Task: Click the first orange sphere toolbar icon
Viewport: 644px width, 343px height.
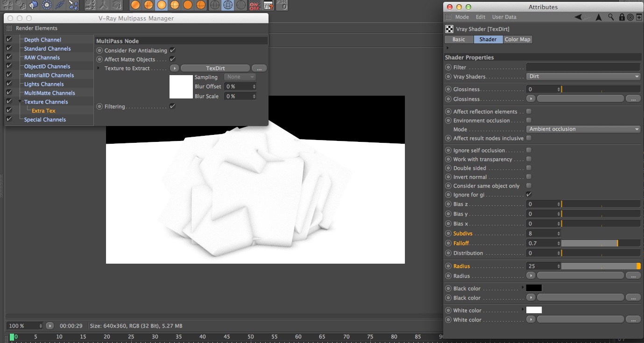Action: click(135, 5)
